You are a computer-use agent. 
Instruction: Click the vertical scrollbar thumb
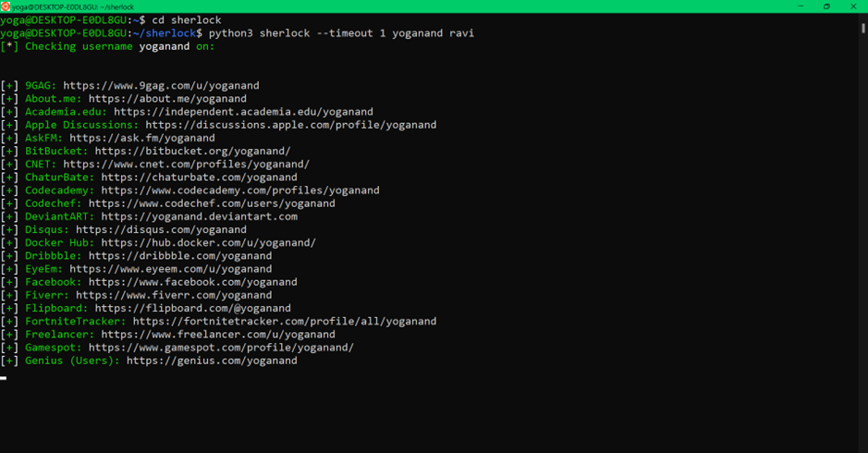[863, 28]
